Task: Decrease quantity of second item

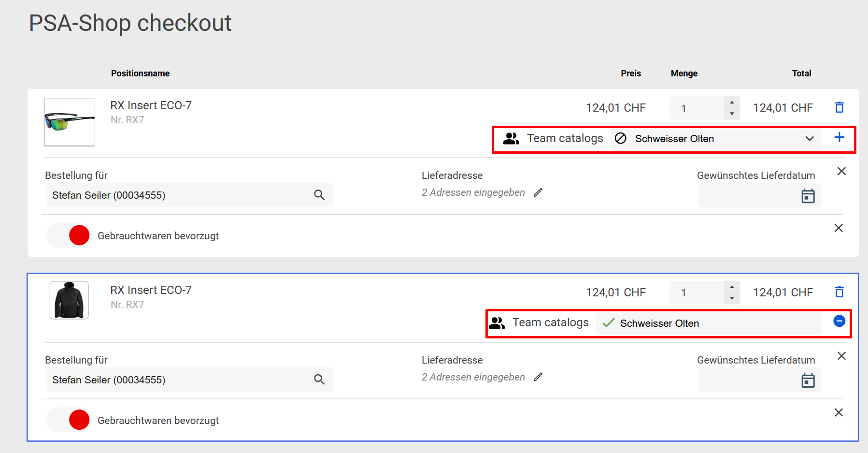Action: click(732, 298)
